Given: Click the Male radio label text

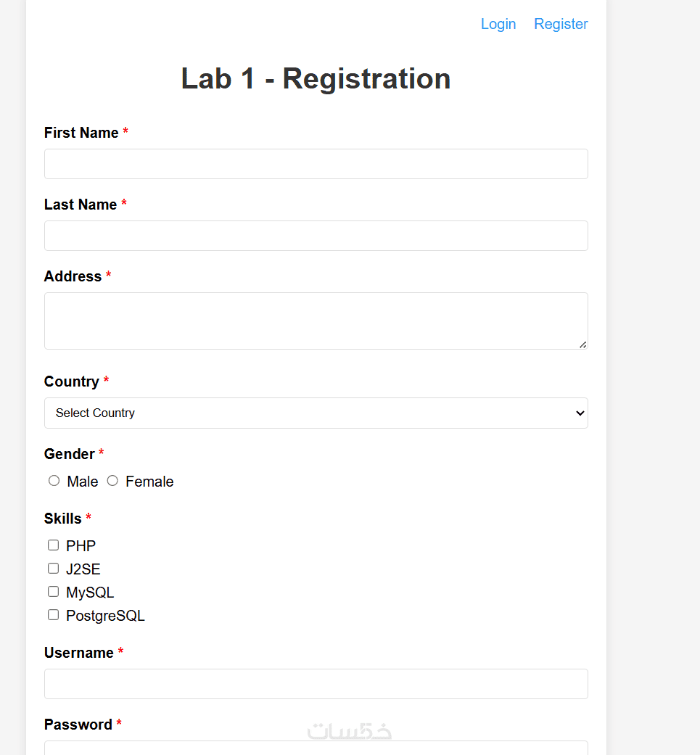Looking at the screenshot, I should (x=83, y=482).
